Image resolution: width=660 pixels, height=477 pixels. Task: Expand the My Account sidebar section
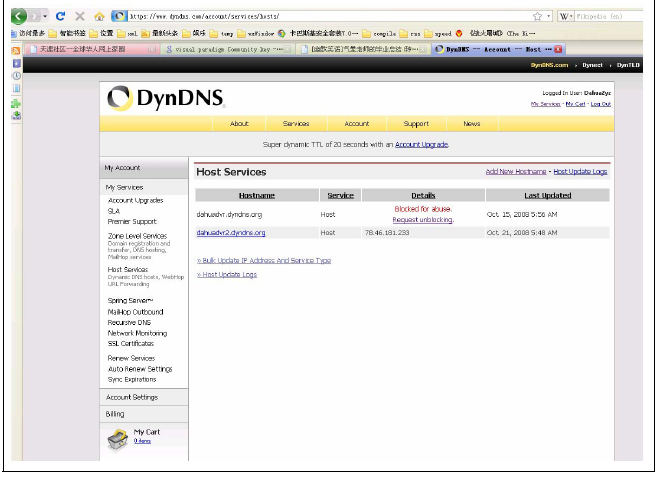tap(144, 168)
